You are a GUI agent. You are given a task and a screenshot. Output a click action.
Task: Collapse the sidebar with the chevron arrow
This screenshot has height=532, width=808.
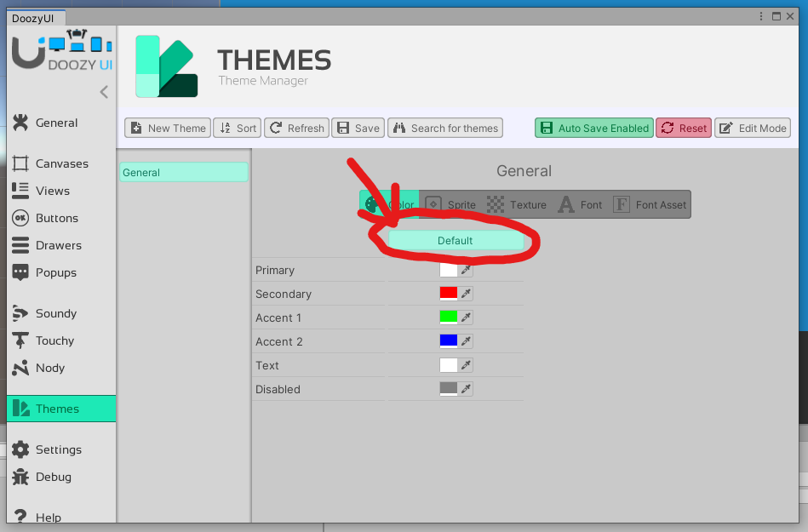[x=104, y=92]
